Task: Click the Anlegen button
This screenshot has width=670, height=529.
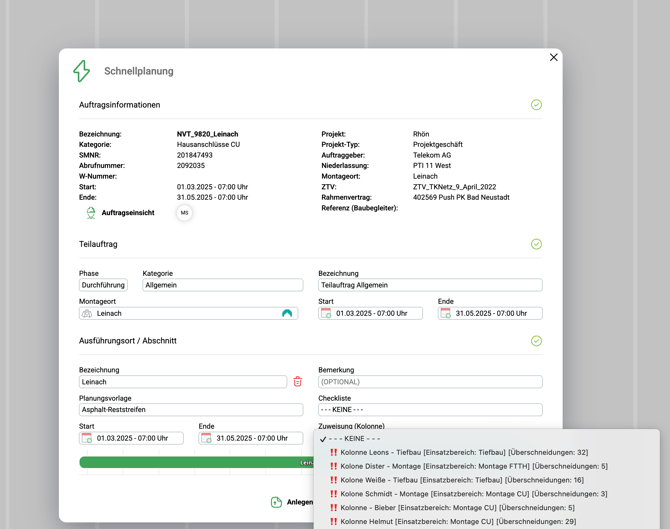Action: pos(291,502)
